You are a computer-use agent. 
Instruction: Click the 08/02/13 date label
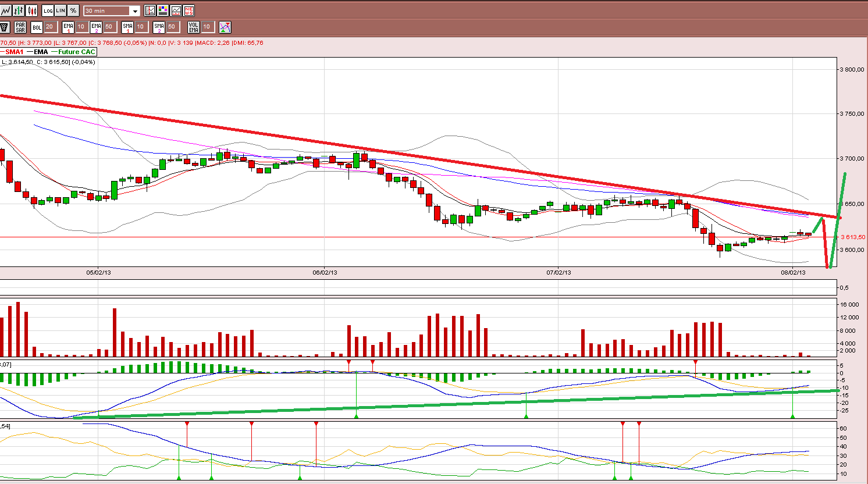pyautogui.click(x=793, y=272)
